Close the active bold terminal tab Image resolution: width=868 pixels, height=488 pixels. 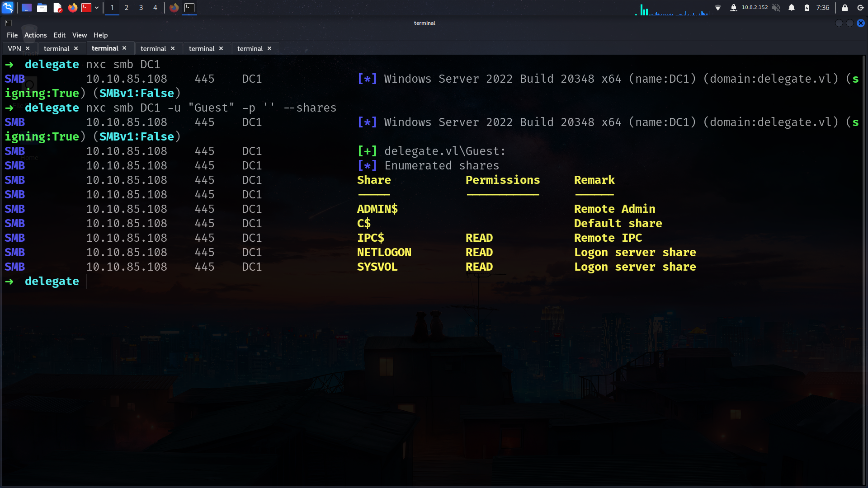[124, 48]
